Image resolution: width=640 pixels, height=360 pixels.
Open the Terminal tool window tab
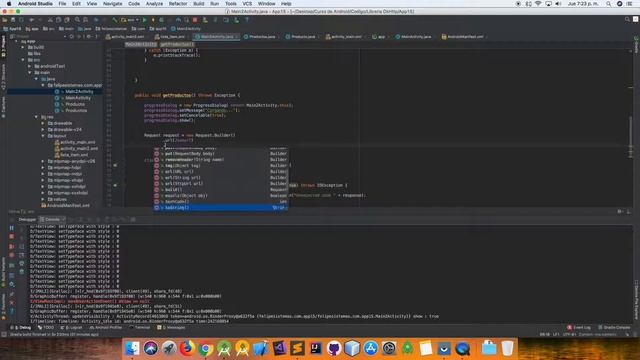tap(140, 328)
